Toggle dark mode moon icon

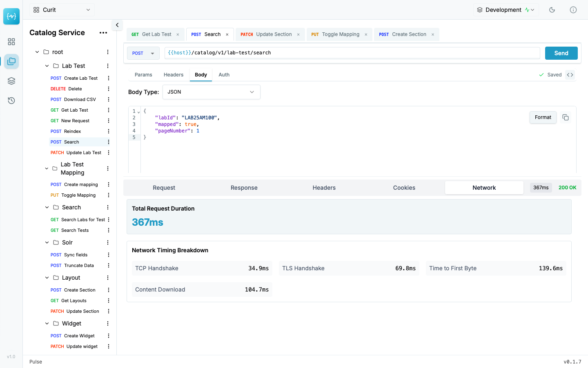point(552,10)
